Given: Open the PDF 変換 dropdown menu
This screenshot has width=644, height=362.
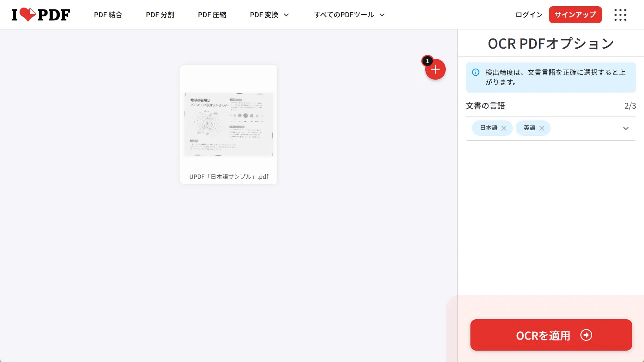Looking at the screenshot, I should 269,15.
